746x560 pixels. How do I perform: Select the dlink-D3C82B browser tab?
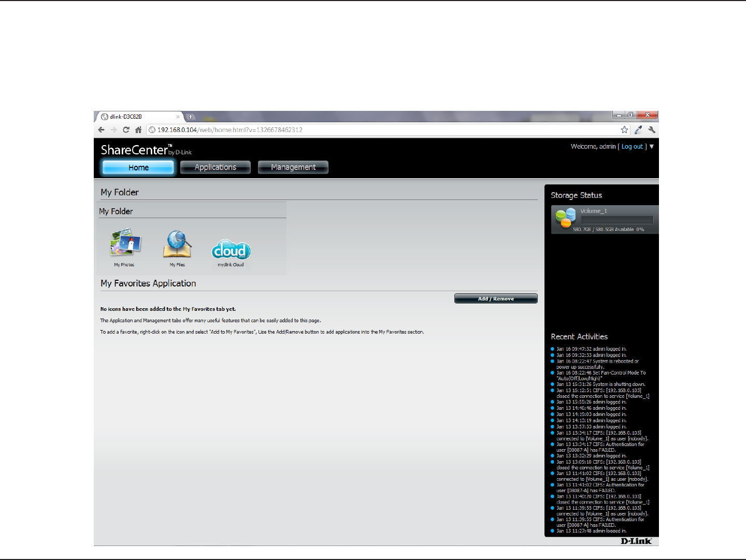(139, 117)
